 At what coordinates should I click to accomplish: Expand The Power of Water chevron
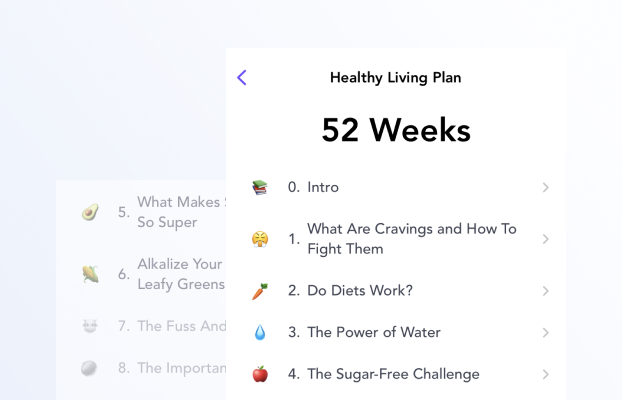pyautogui.click(x=545, y=333)
